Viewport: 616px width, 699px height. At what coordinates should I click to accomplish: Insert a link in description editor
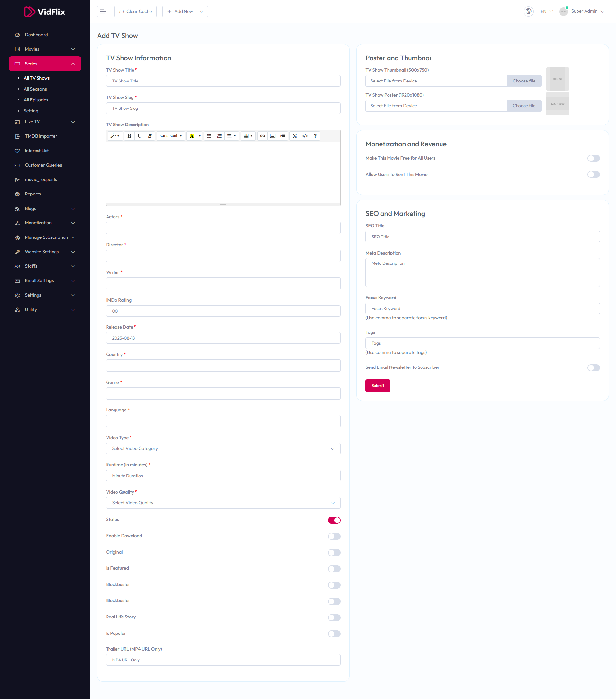tap(262, 136)
